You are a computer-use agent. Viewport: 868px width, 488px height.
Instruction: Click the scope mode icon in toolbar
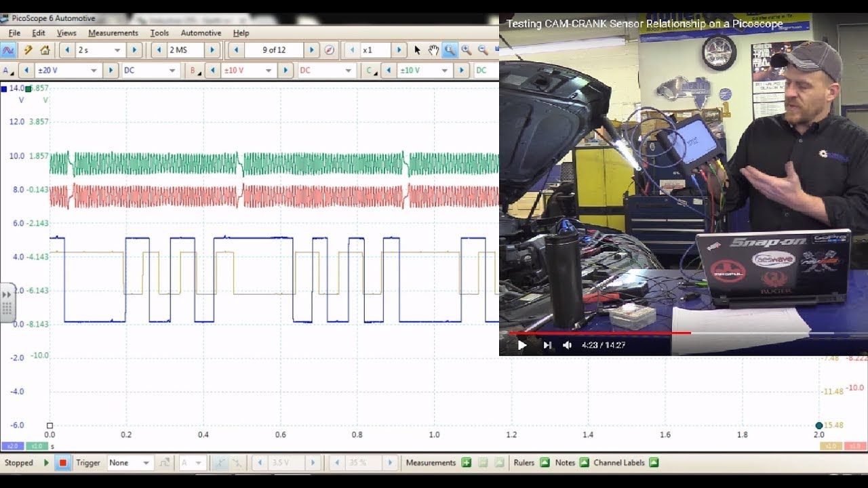click(8, 50)
